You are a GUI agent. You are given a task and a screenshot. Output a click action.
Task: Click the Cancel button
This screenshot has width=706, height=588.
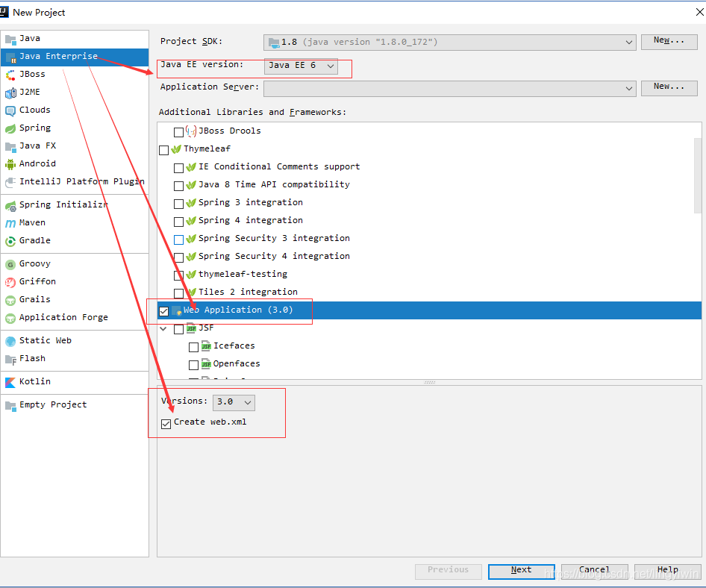tap(594, 571)
